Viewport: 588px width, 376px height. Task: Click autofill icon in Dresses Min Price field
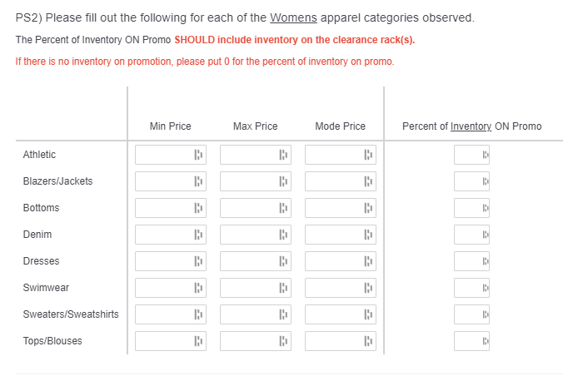pos(197,261)
